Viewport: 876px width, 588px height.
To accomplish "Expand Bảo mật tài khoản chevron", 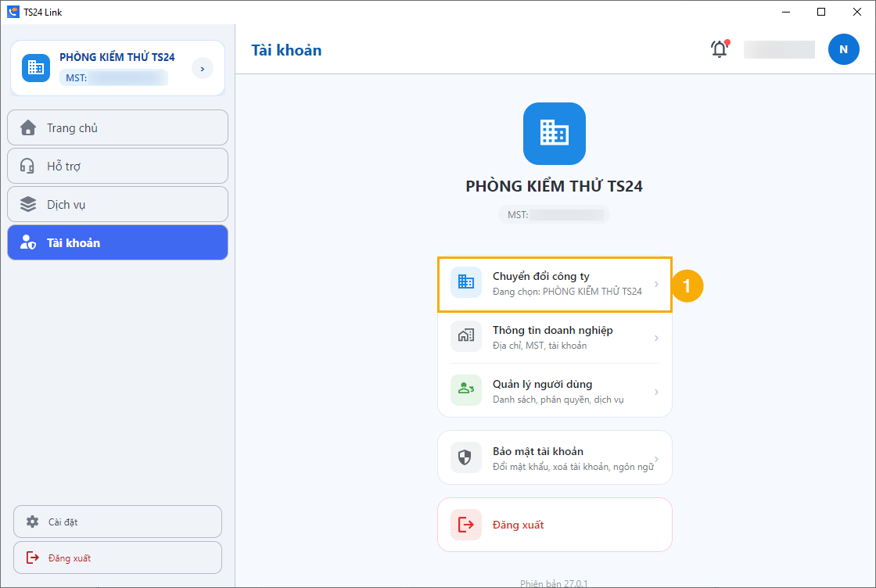I will pos(656,459).
